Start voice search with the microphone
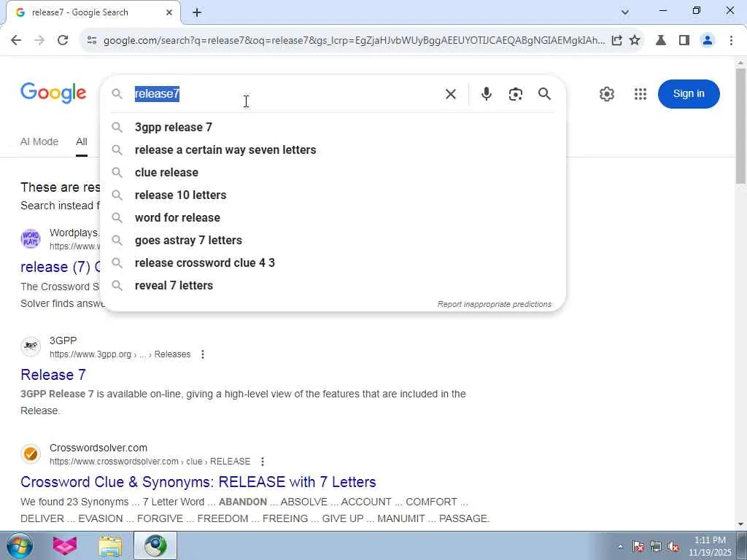This screenshot has width=747, height=560. 487,94
